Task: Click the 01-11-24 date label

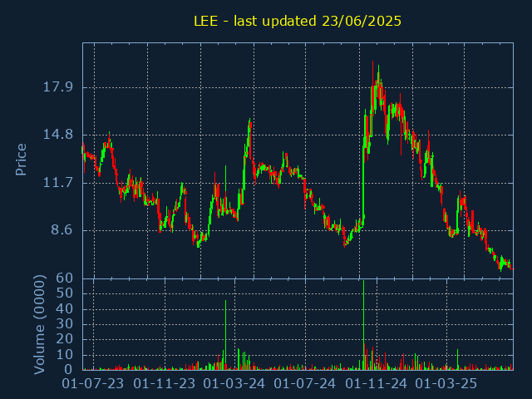Action: [376, 384]
